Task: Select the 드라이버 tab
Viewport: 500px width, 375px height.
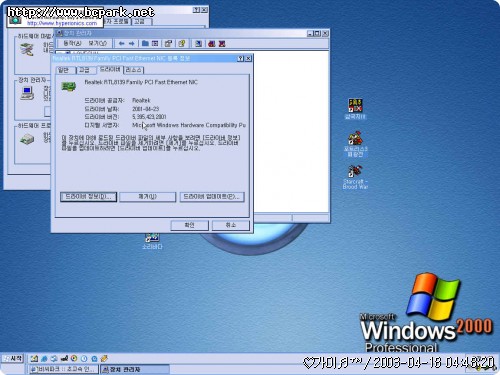Action: tap(110, 69)
